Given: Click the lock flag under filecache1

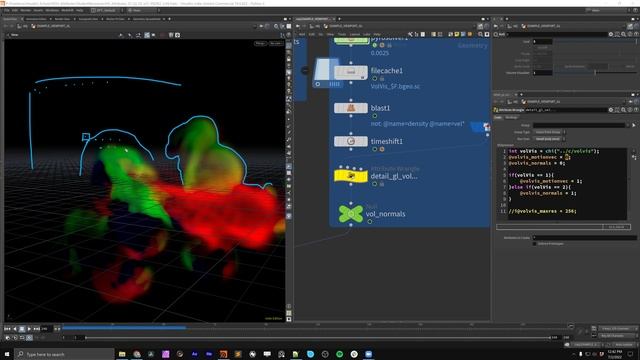Looking at the screenshot, I should [x=382, y=79].
